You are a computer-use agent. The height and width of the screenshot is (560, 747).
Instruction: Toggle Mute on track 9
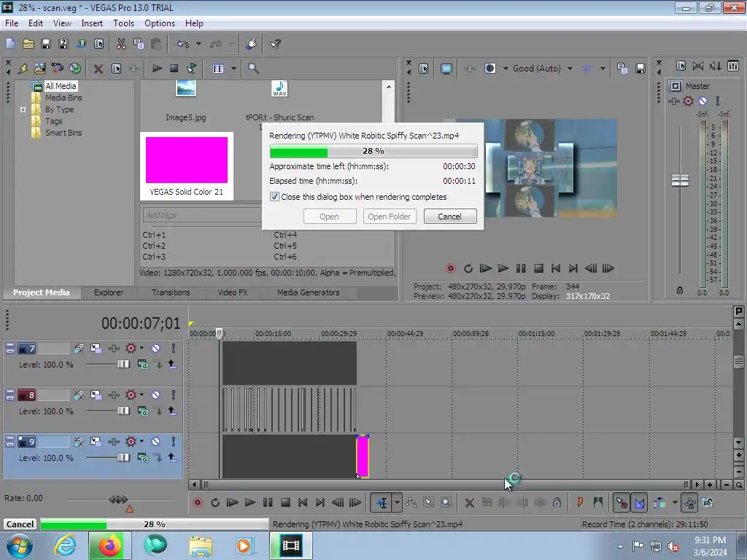155,442
